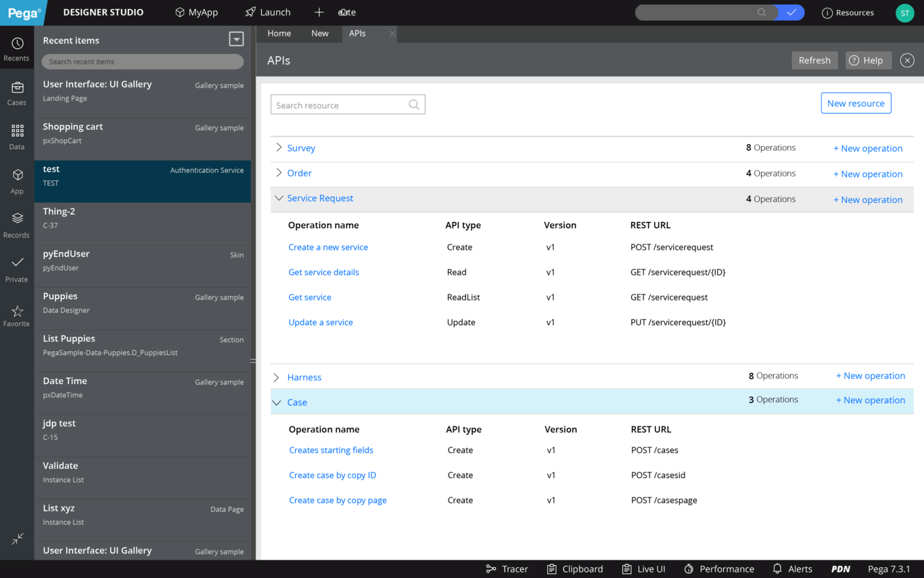Open the Recent items dropdown arrow

(x=236, y=39)
